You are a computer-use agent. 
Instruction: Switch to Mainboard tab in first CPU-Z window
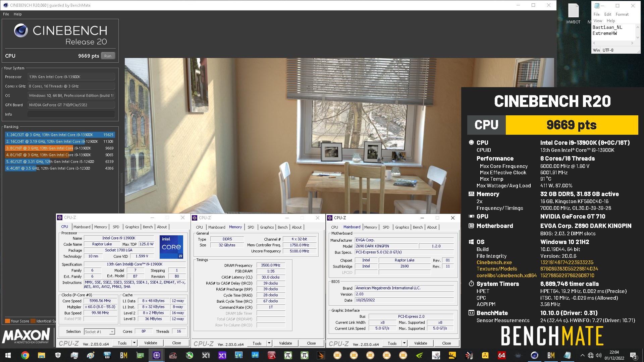[82, 227]
